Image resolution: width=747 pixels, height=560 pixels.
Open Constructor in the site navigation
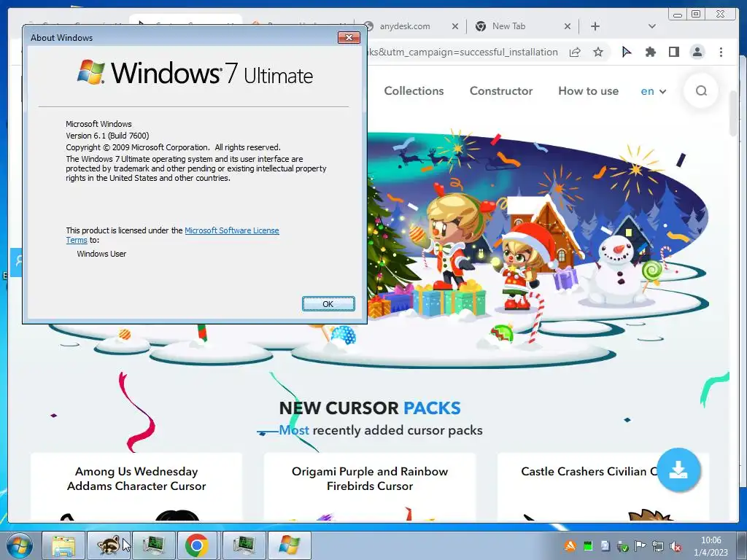pos(501,91)
